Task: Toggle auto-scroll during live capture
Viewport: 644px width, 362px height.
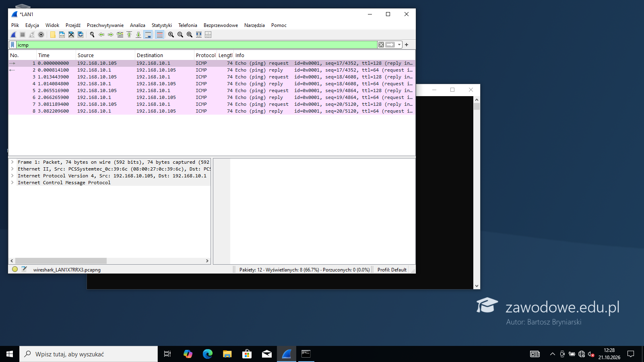Action: point(148,35)
